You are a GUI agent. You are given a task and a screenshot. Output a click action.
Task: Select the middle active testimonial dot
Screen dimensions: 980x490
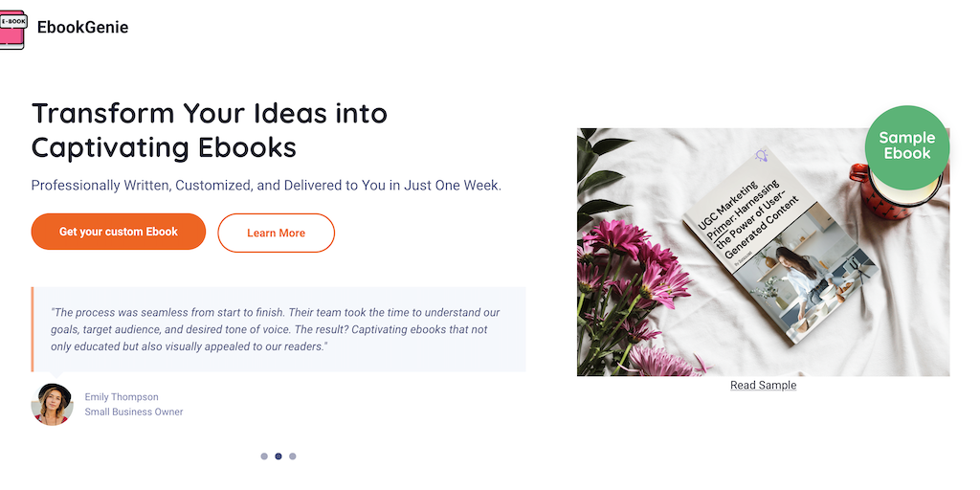point(278,457)
